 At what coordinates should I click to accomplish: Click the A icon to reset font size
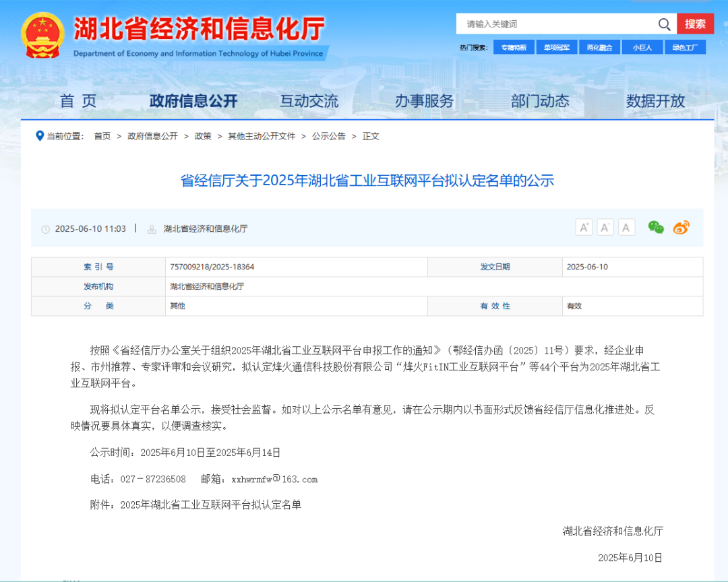626,227
